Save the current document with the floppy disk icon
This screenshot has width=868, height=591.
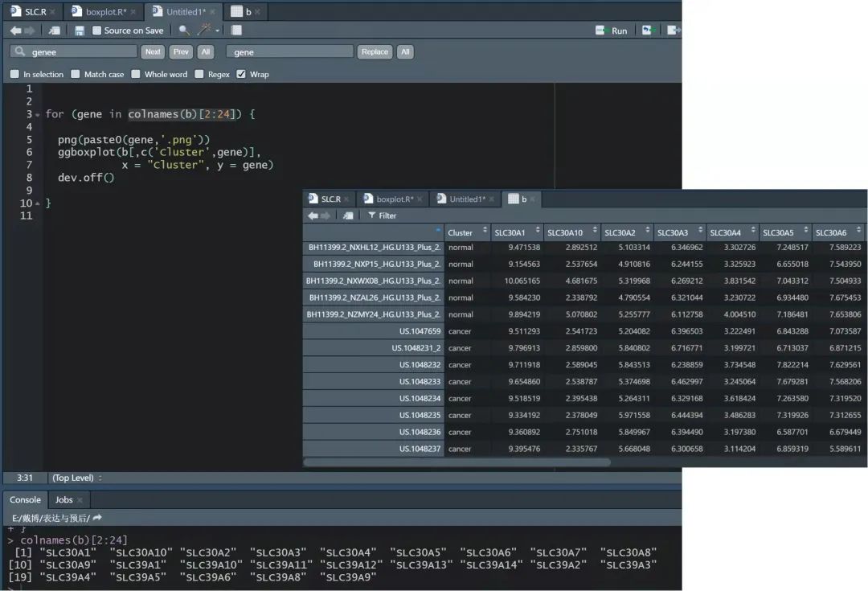point(79,31)
